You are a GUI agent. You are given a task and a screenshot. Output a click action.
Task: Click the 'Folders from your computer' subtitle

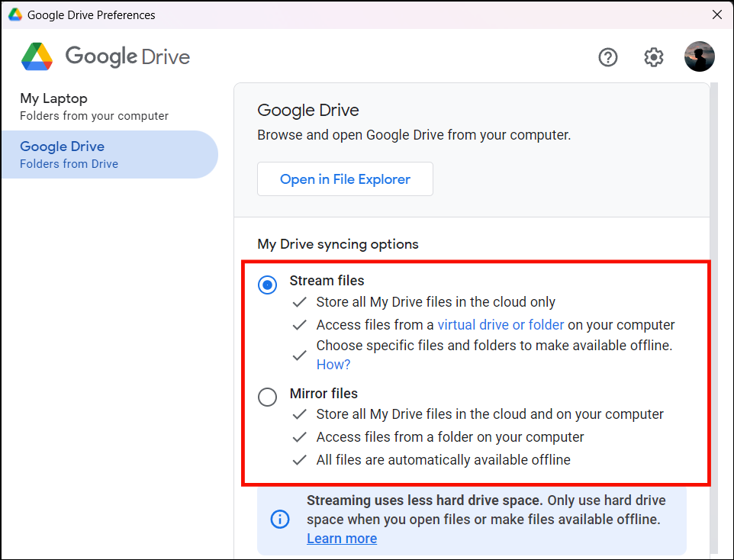tap(93, 116)
